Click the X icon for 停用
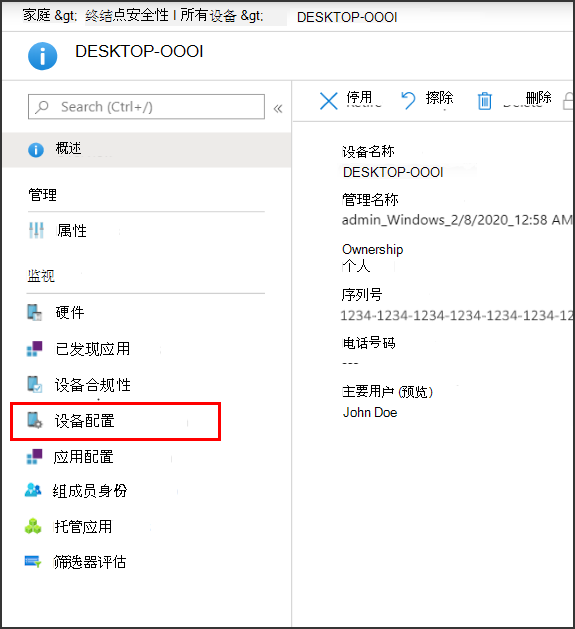The image size is (575, 629). [329, 101]
